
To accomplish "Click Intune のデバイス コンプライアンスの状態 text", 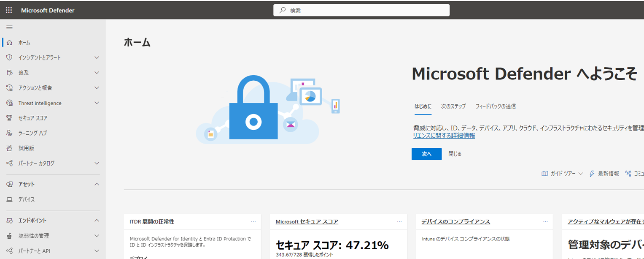I will 466,239.
